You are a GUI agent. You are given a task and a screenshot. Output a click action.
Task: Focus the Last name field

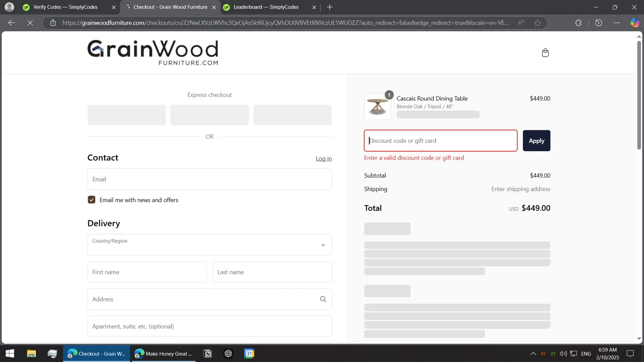tap(272, 272)
